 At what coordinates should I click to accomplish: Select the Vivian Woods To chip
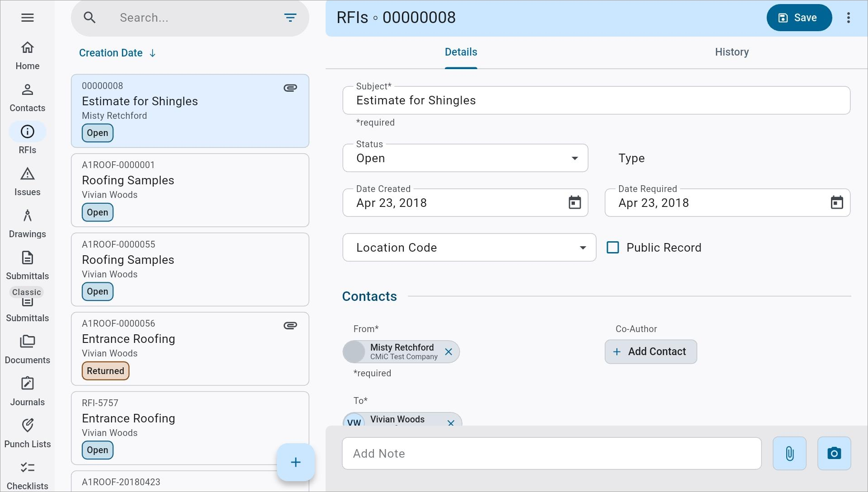(x=402, y=420)
